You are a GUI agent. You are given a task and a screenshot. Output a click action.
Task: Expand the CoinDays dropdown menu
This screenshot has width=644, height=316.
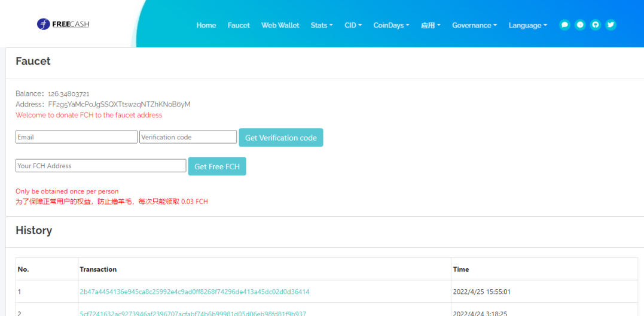[x=392, y=25]
